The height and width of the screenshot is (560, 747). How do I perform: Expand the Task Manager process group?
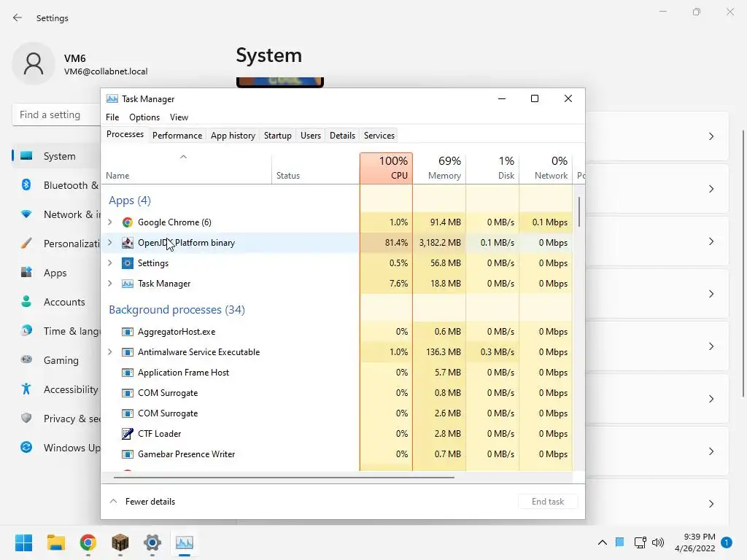[x=110, y=284]
